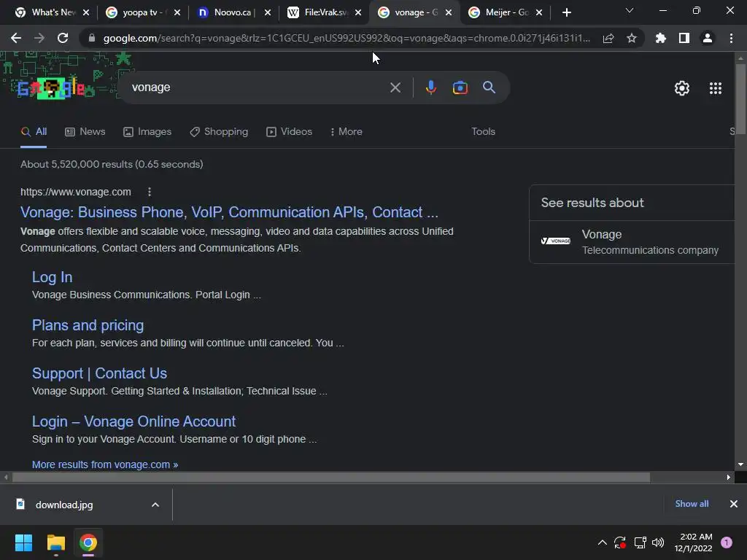Submit search with the magnifying glass
This screenshot has width=747, height=560.
point(489,87)
